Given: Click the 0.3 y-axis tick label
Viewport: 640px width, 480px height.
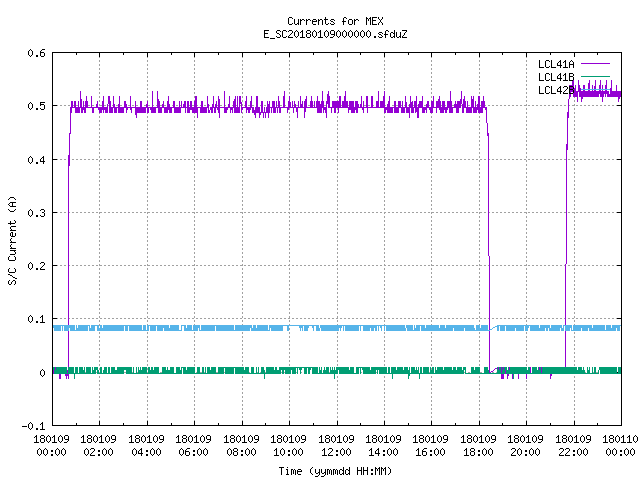Looking at the screenshot, I should tap(37, 213).
